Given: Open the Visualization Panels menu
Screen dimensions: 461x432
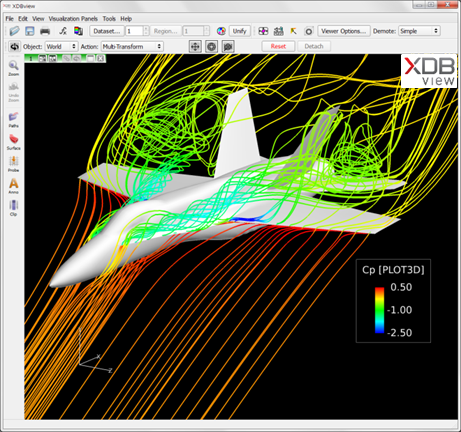Looking at the screenshot, I should (73, 19).
